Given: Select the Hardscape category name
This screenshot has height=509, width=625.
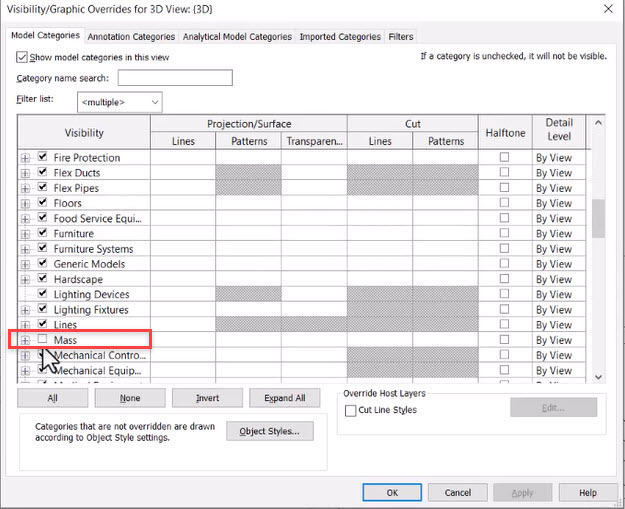Looking at the screenshot, I should (x=79, y=279).
